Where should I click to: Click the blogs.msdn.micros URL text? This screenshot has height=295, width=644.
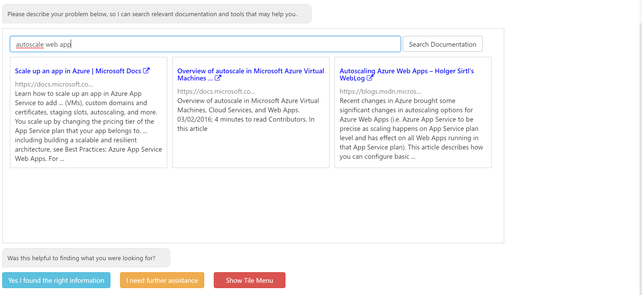380,91
